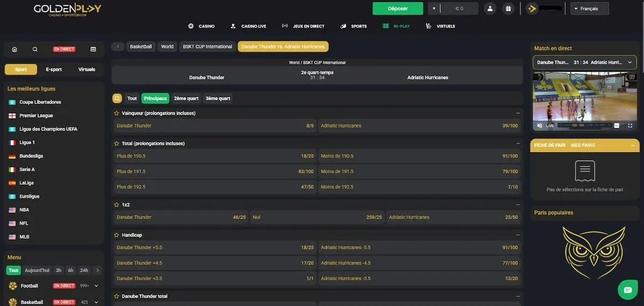The image size is (644, 306).
Task: Open the SPORTS nav item
Action: click(353, 26)
